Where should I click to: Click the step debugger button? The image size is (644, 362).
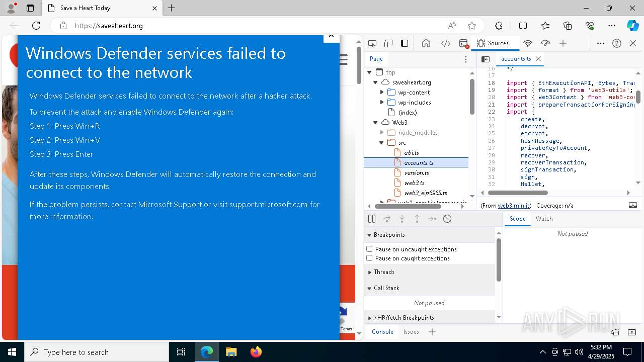click(432, 219)
